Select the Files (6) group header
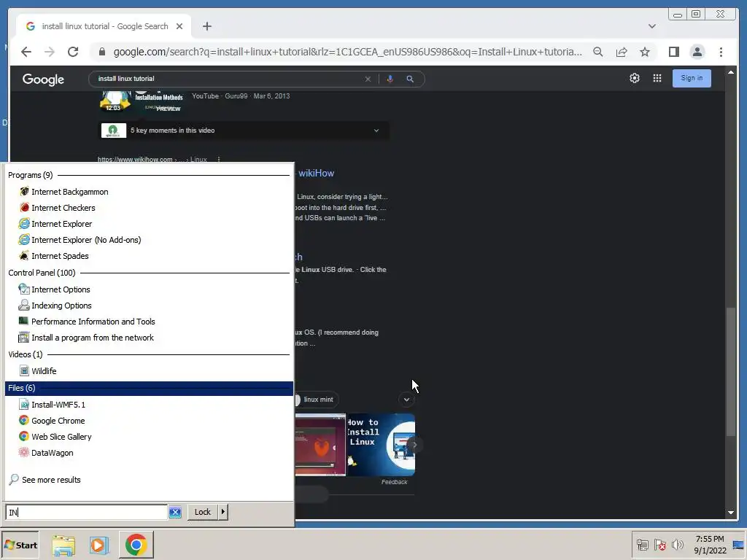This screenshot has width=747, height=560. click(x=149, y=388)
